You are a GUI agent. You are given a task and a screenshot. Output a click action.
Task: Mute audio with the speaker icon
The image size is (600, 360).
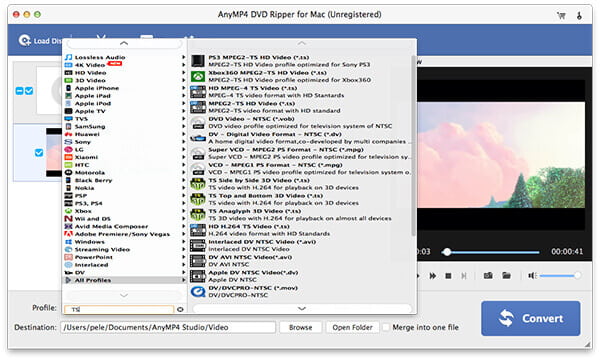pos(532,275)
